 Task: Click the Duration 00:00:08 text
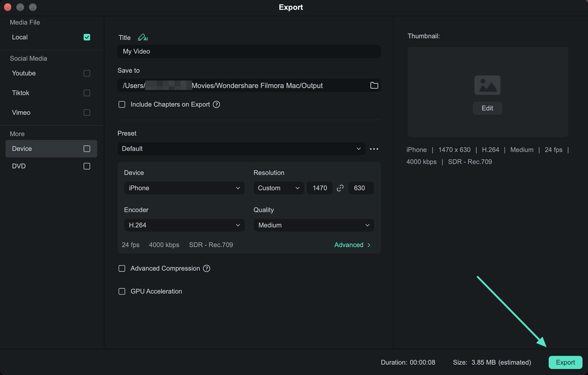click(408, 362)
